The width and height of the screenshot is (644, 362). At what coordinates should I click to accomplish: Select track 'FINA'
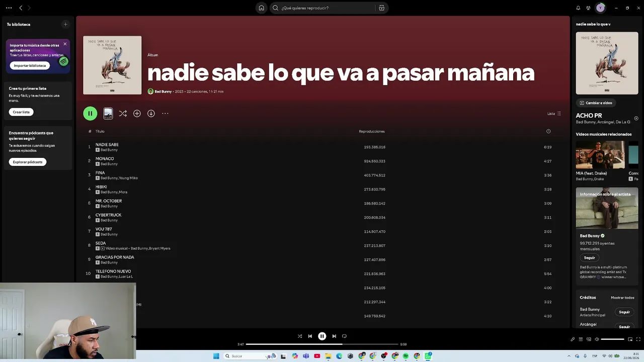pos(100,173)
